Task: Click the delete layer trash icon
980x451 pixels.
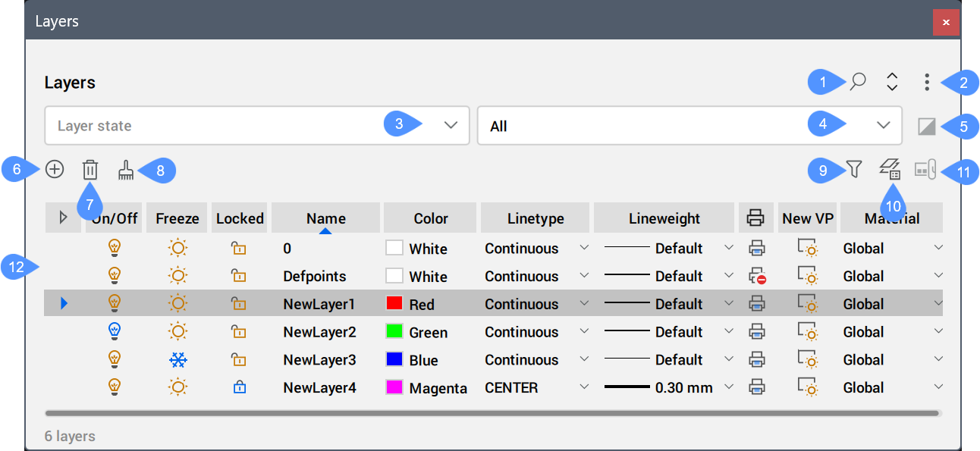Action: [90, 169]
